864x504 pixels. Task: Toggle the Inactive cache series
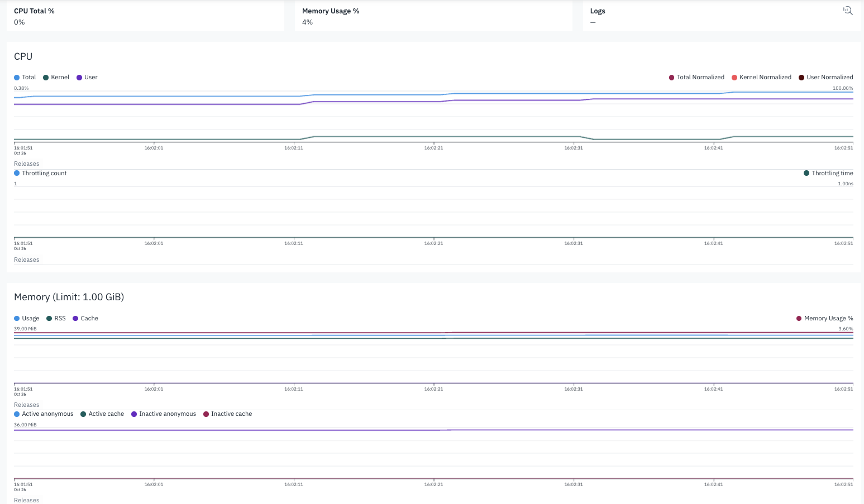click(x=207, y=414)
